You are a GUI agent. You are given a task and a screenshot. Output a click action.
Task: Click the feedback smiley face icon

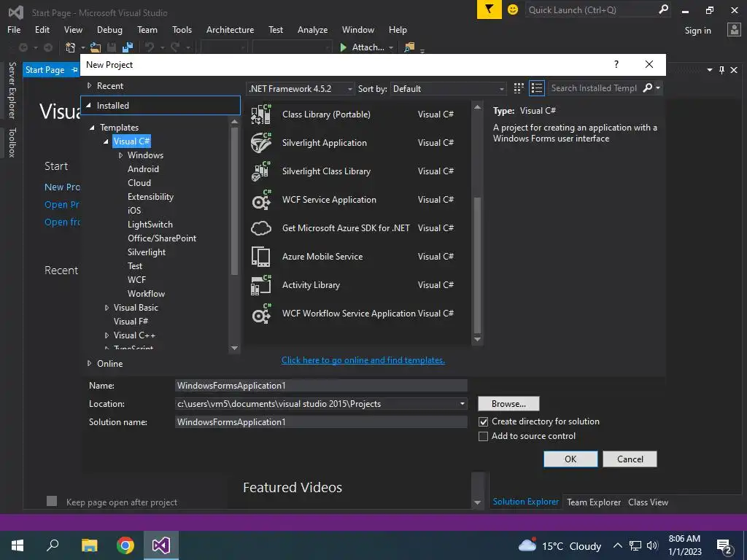pos(513,9)
